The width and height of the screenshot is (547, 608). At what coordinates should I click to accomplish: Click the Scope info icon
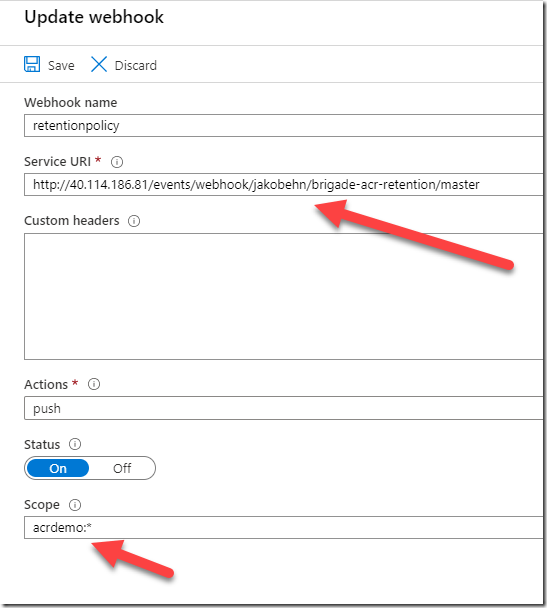click(x=75, y=505)
